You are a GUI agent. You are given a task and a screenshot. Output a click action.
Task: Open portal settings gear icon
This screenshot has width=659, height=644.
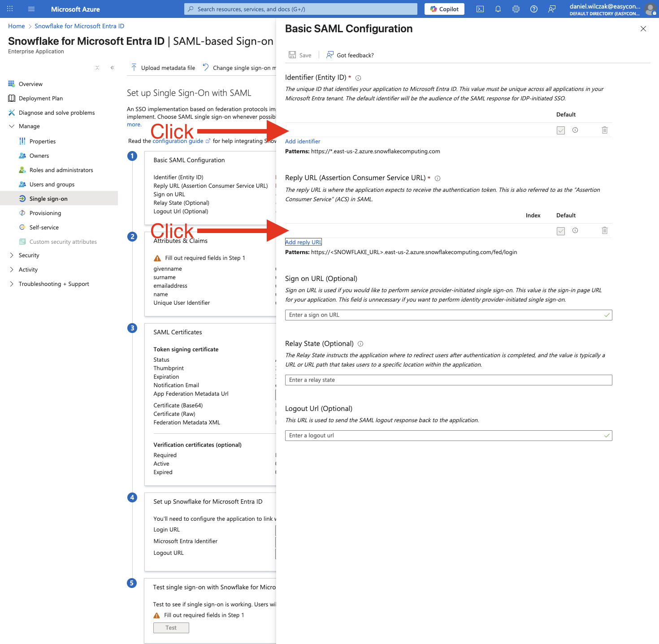(x=516, y=9)
